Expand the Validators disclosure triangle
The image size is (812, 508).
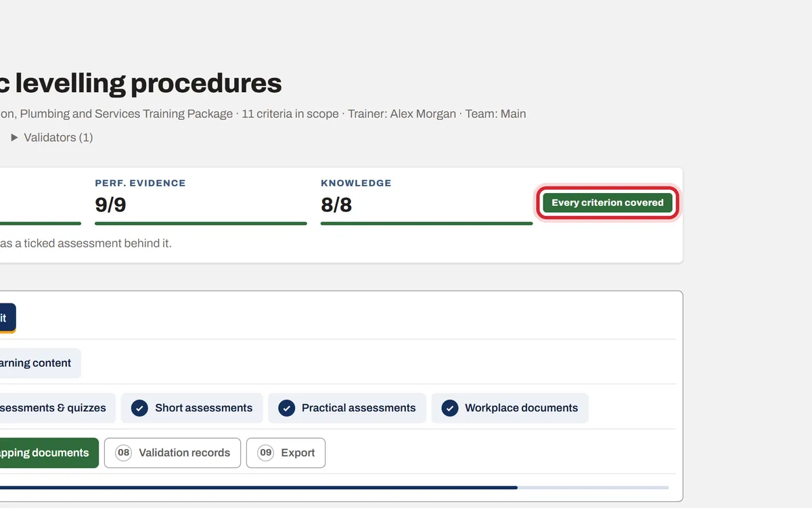14,137
